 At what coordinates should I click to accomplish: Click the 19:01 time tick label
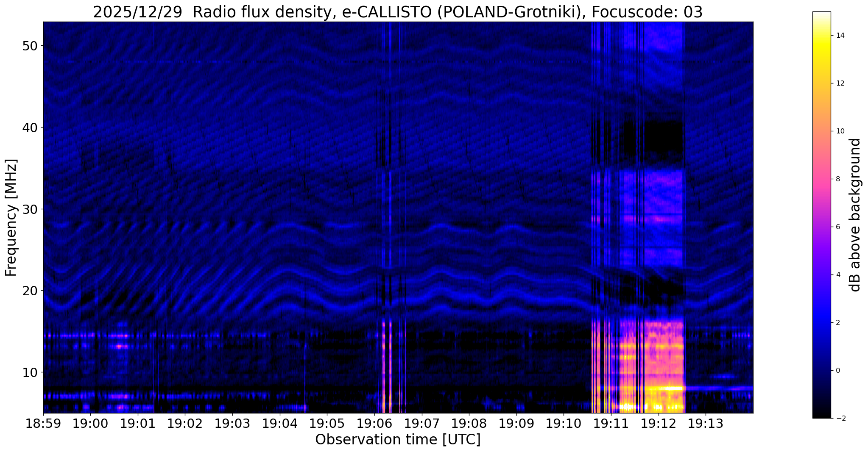click(x=138, y=423)
